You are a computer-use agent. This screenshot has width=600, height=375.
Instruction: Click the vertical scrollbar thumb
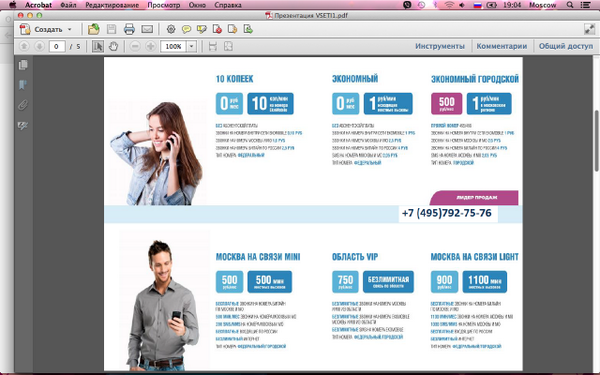[596, 141]
